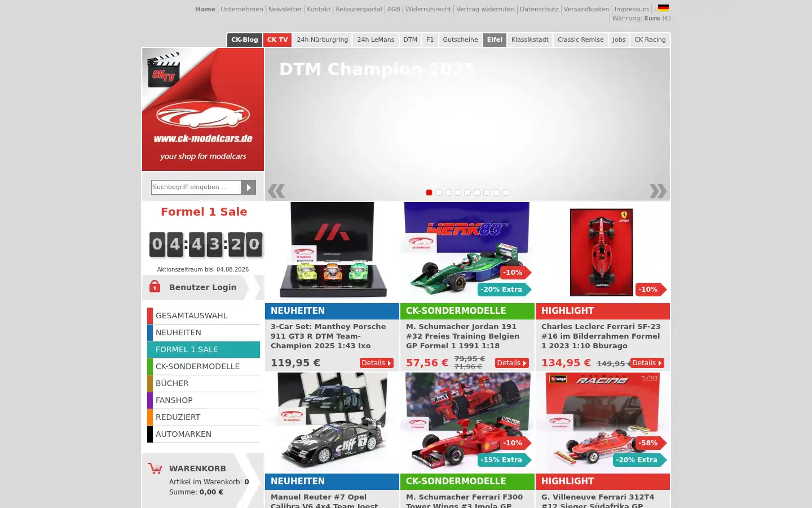Open Manuel Reuter #7 Opel Calibra title
The image size is (812, 508).
coord(324,501)
